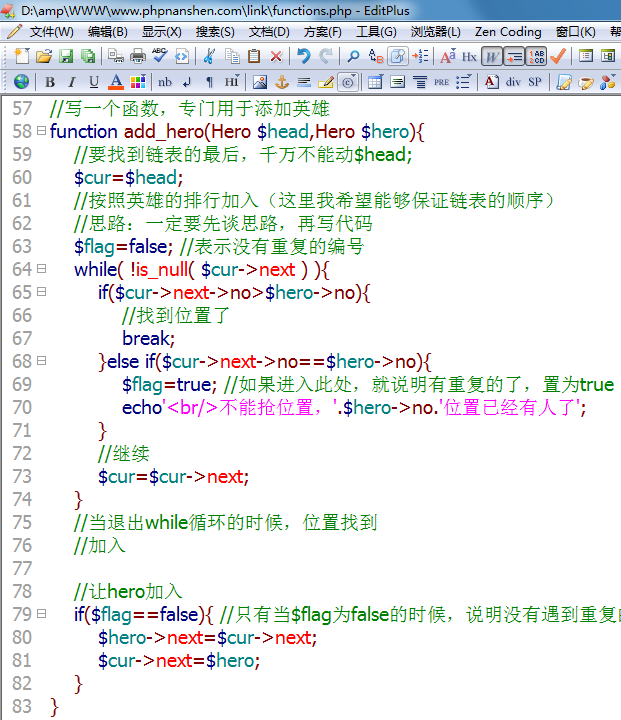The height and width of the screenshot is (720, 621).
Task: Click 'break;' on line 67
Action: click(x=148, y=338)
